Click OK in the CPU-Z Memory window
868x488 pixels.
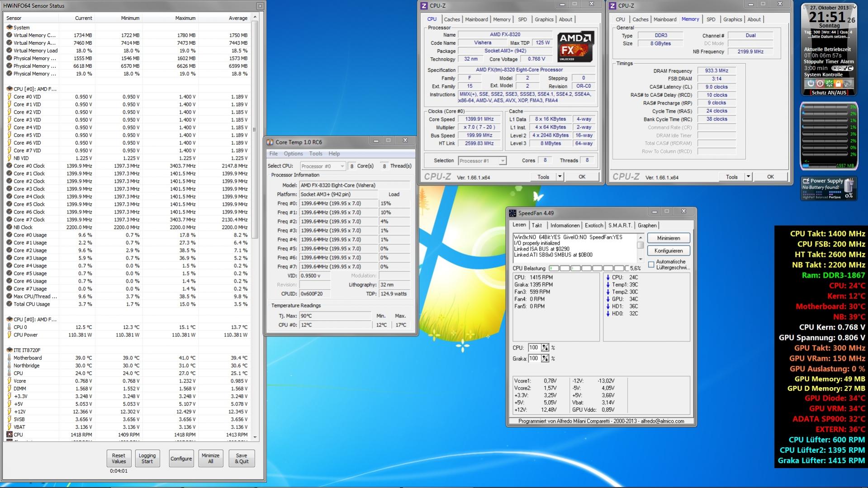(770, 177)
